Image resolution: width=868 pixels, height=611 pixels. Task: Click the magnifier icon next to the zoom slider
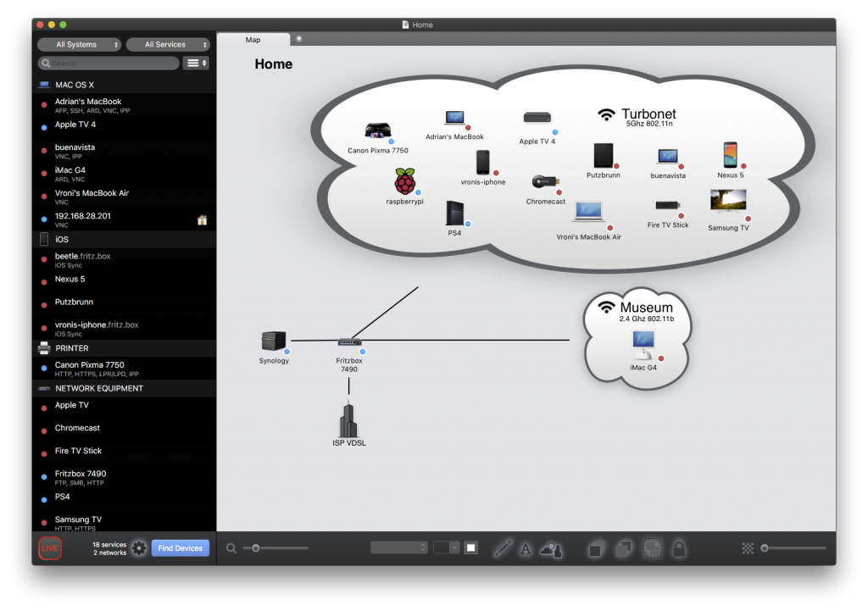point(231,547)
